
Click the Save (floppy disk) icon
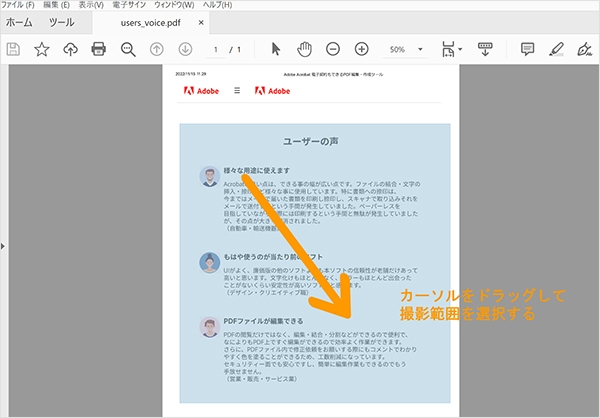pos(13,49)
